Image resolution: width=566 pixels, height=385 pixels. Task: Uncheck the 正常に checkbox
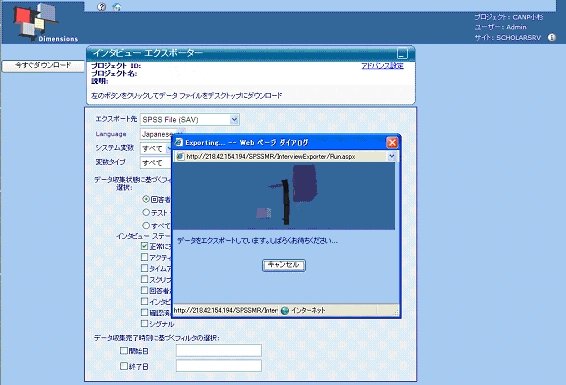pyautogui.click(x=144, y=246)
